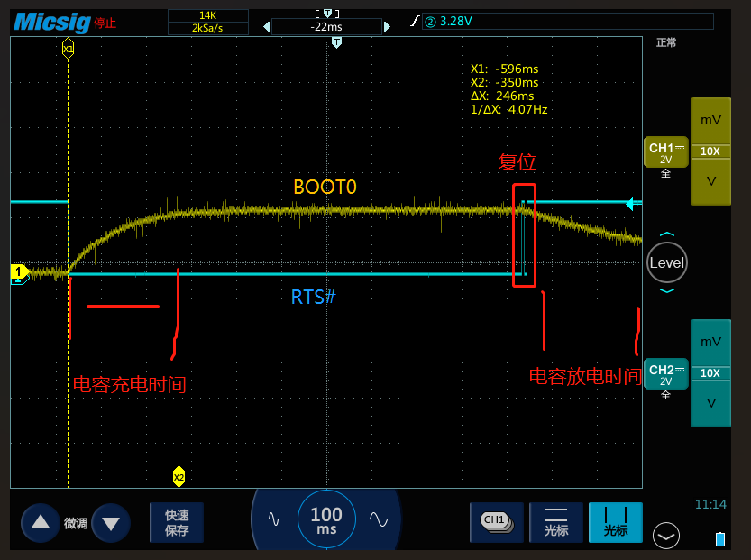Collapse the bottom menu with the chevron

pyautogui.click(x=665, y=536)
